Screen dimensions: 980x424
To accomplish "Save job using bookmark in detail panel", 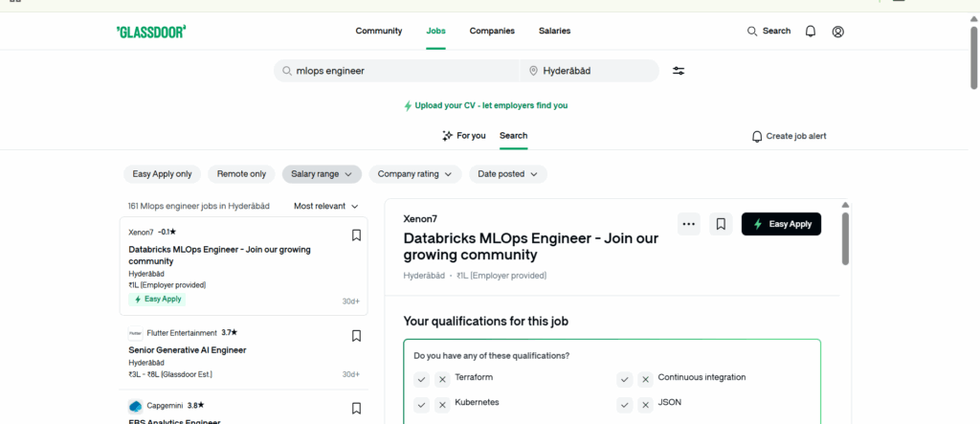I will [721, 224].
